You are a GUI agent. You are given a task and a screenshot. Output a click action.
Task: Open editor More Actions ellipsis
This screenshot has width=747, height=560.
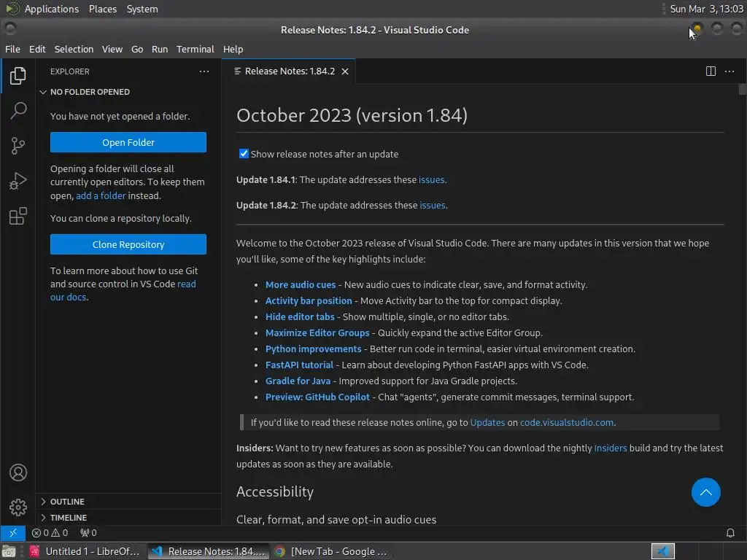pos(729,71)
